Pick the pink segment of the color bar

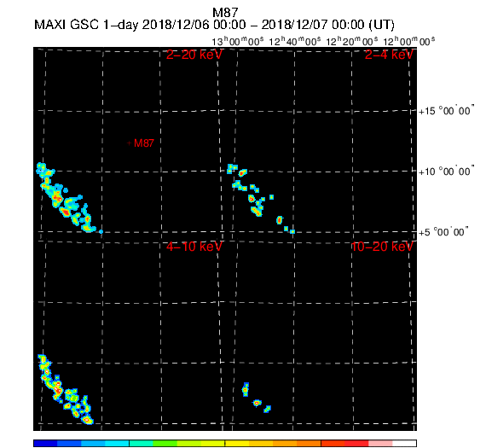click(380, 443)
